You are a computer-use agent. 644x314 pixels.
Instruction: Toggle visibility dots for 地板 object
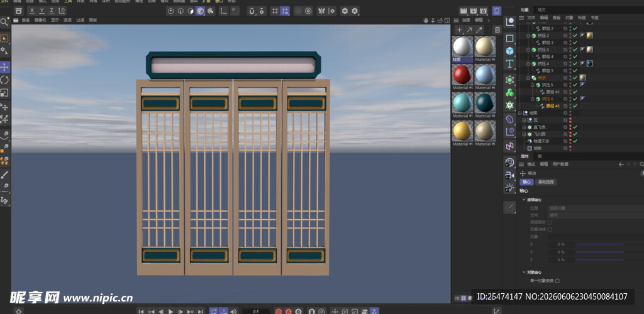[570, 148]
